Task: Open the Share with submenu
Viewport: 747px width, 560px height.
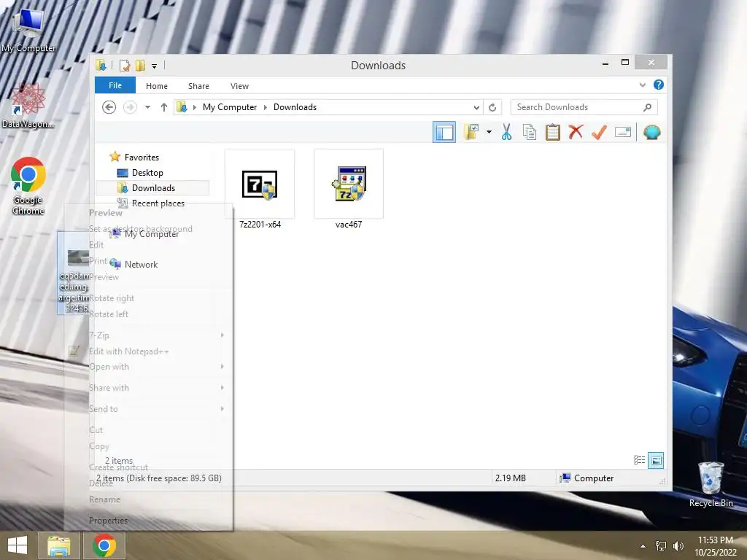Action: (148, 388)
